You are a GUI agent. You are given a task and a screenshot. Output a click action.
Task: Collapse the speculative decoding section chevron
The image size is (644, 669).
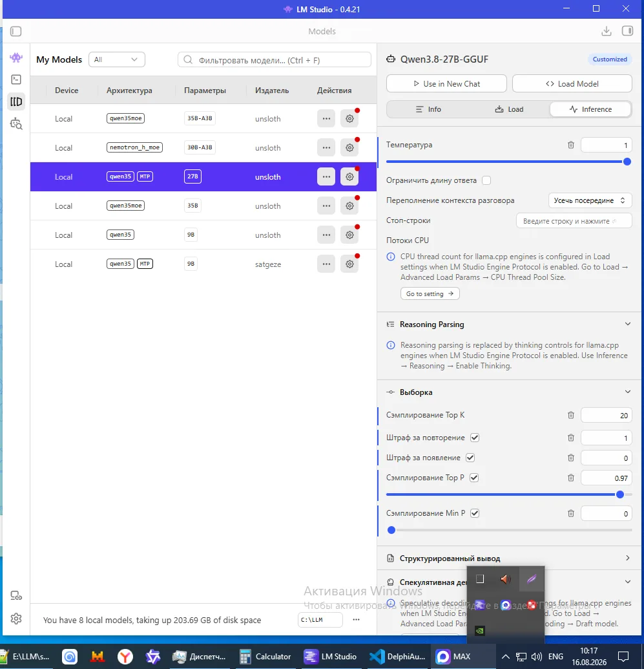pyautogui.click(x=627, y=582)
